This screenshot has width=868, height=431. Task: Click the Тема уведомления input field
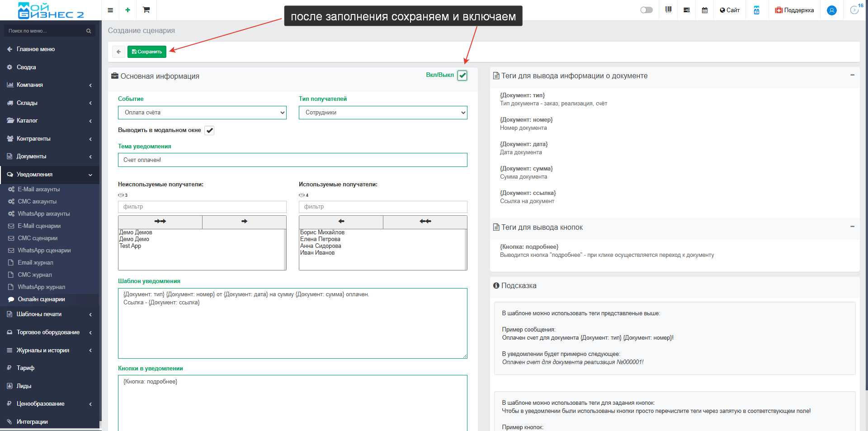(x=292, y=160)
